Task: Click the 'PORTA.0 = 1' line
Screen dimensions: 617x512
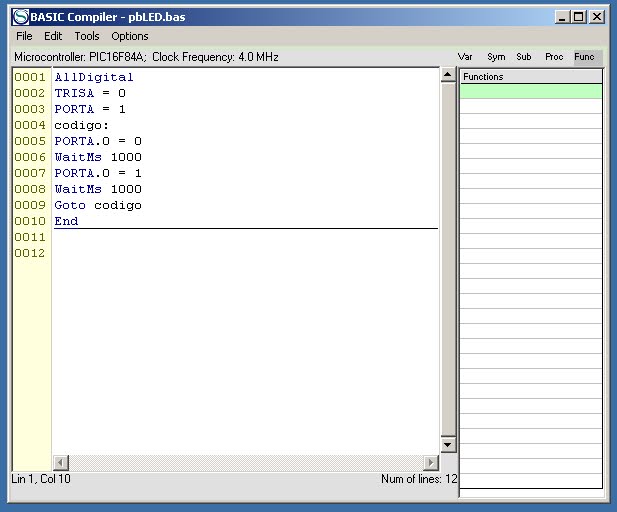Action: (x=98, y=173)
